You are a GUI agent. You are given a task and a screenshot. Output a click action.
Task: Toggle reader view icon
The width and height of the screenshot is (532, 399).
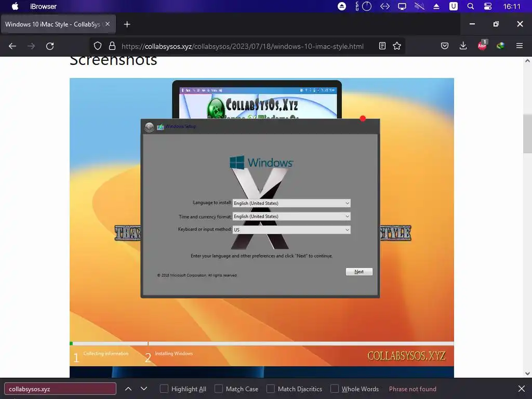click(x=382, y=46)
